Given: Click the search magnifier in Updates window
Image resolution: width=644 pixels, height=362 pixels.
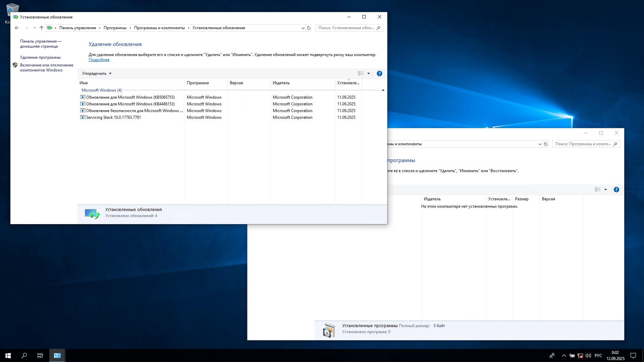Looking at the screenshot, I should click(x=379, y=28).
